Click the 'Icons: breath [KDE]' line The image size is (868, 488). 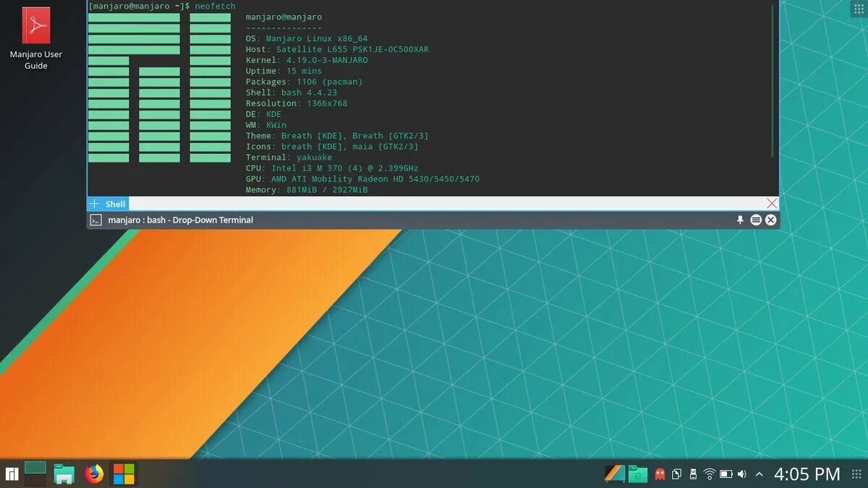[x=332, y=147]
